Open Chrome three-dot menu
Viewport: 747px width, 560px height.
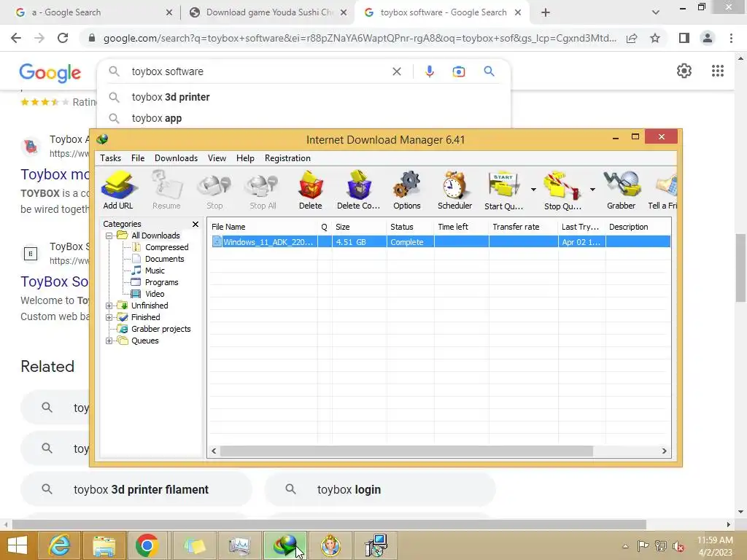(x=731, y=38)
